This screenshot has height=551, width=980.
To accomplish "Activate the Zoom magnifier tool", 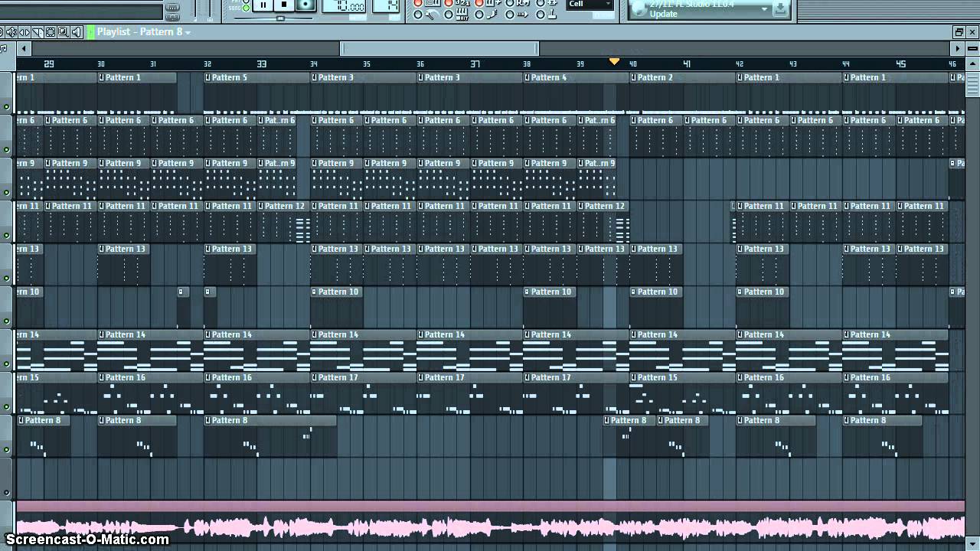I will coord(64,32).
